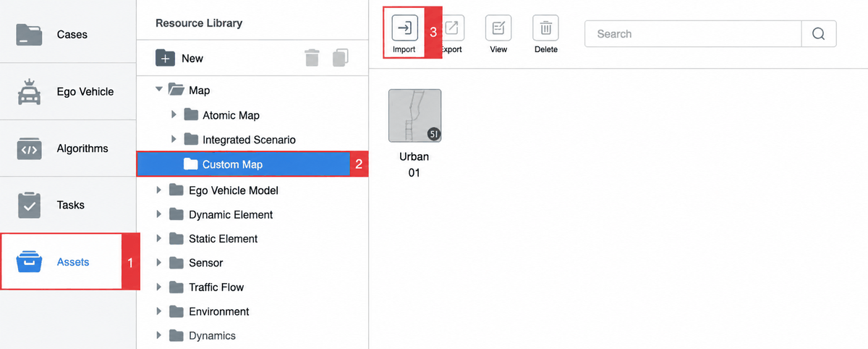Expand the Atomic Map folder arrow
The image size is (868, 349).
[174, 115]
